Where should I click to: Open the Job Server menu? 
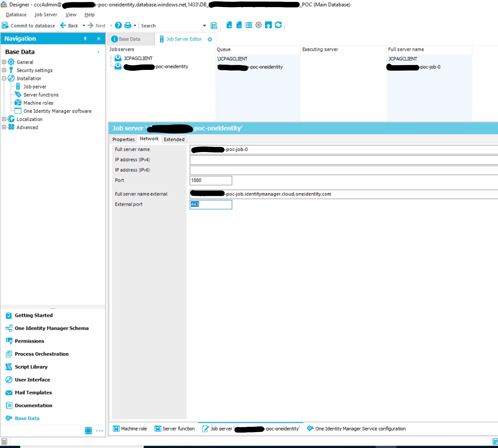click(46, 15)
